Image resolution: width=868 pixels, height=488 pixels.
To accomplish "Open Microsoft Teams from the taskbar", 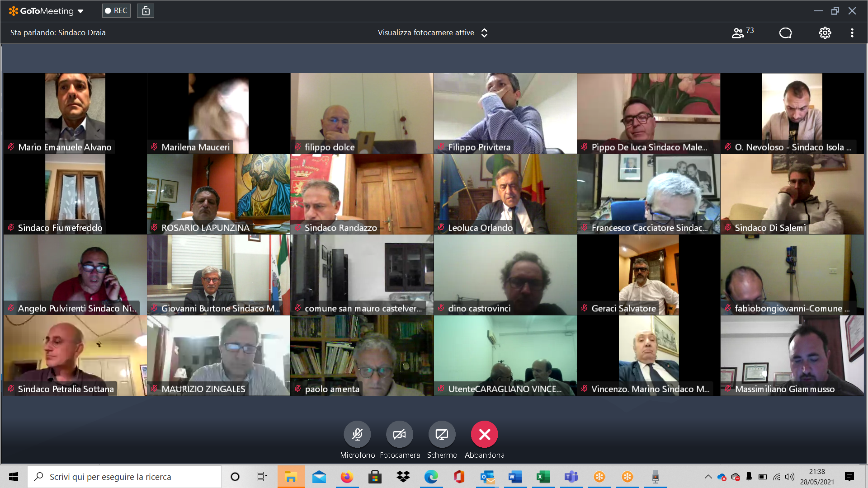I will click(571, 477).
